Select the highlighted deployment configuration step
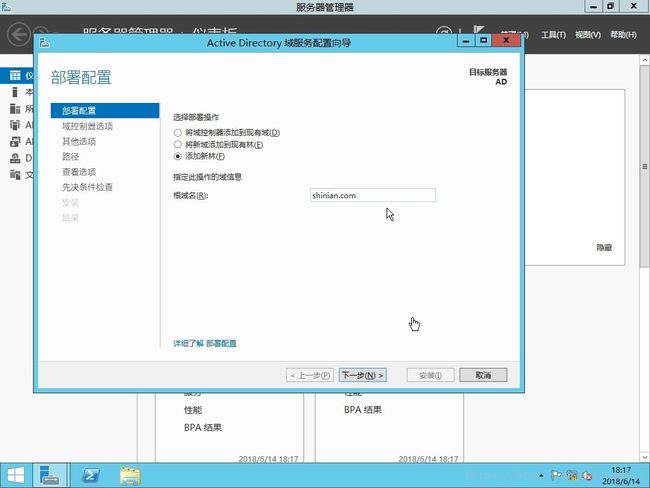 tap(105, 111)
